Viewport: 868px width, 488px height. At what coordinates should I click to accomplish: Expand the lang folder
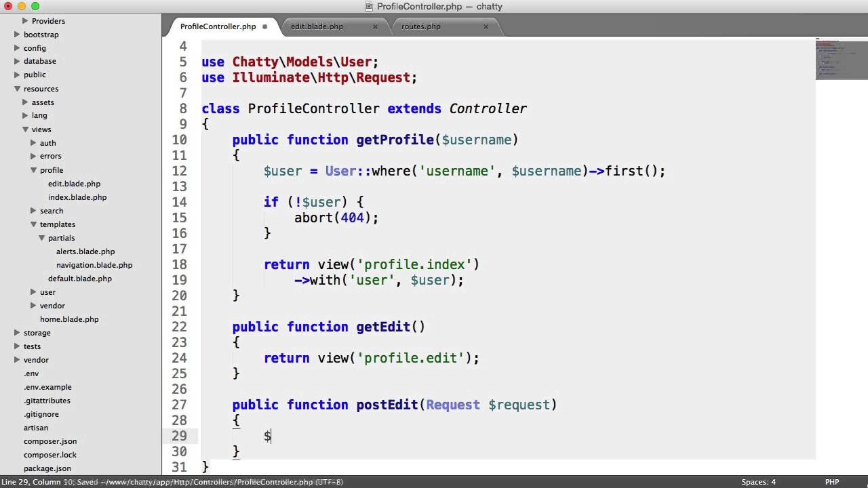(x=25, y=115)
